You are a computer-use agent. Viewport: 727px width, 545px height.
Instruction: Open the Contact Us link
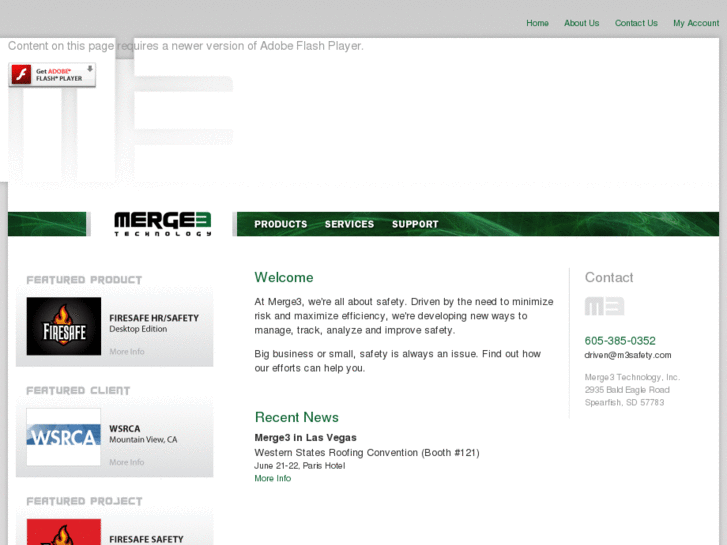(636, 23)
